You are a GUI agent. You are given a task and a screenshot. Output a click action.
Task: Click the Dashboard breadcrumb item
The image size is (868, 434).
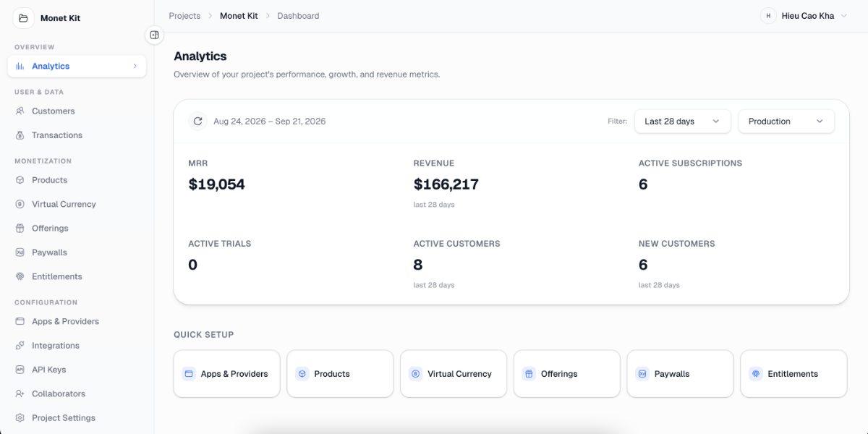tap(298, 16)
